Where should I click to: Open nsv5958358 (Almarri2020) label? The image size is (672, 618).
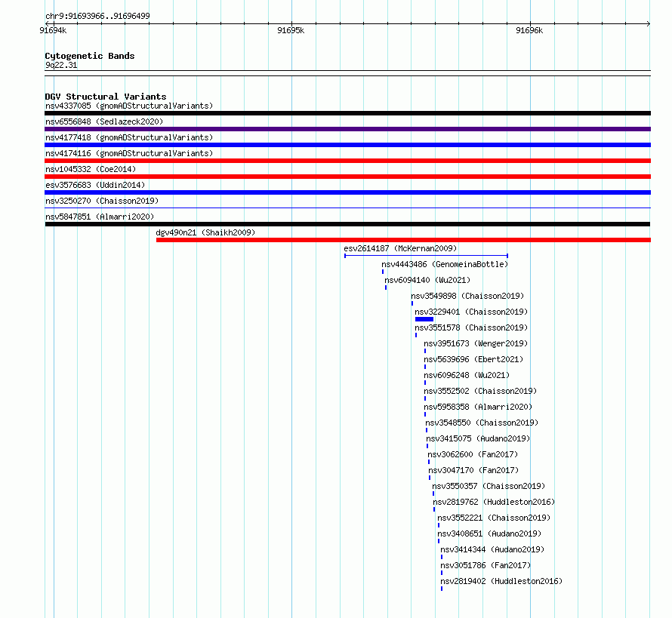tap(478, 407)
